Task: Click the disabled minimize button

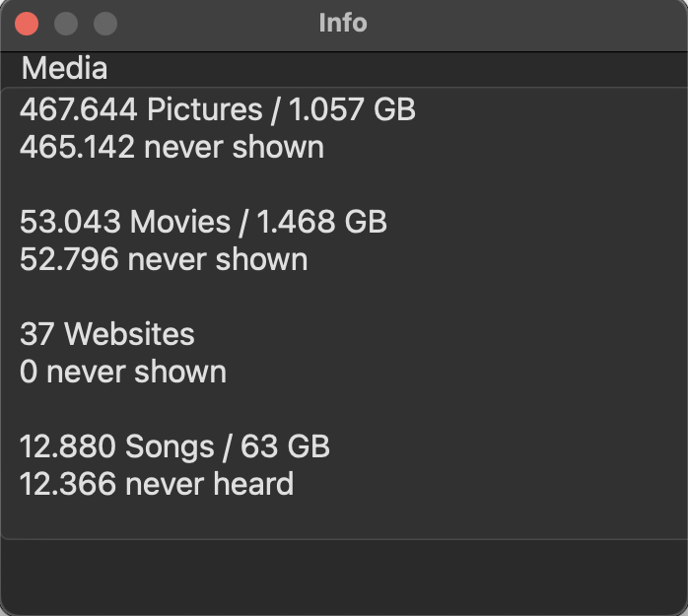Action: click(x=66, y=24)
